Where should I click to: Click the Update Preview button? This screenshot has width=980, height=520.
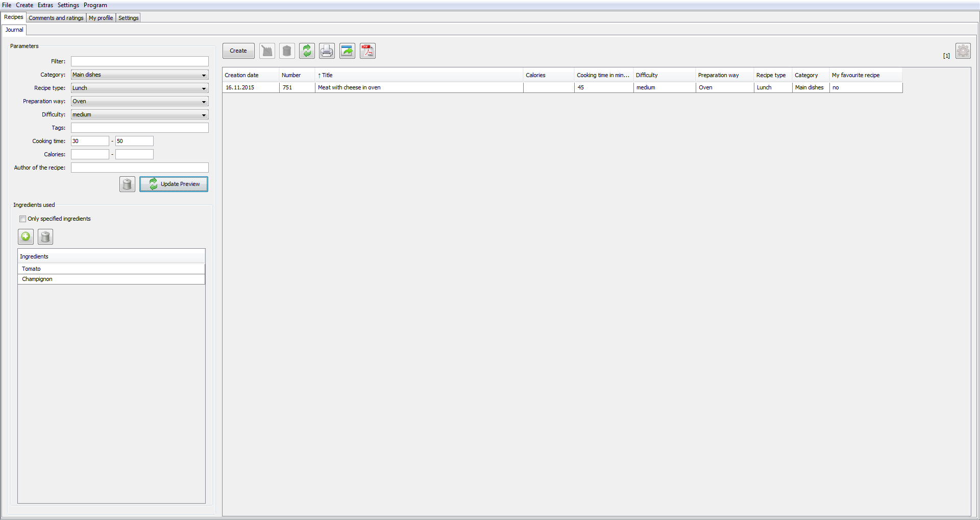tap(174, 184)
